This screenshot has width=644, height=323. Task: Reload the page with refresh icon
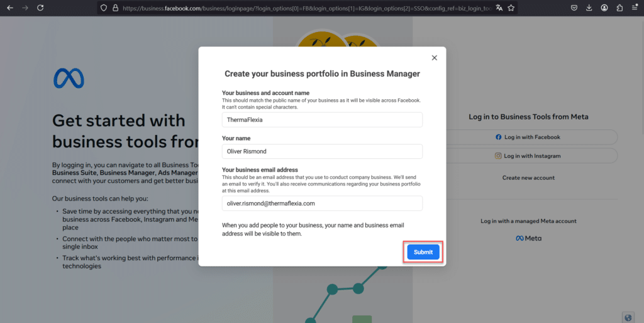pyautogui.click(x=40, y=8)
